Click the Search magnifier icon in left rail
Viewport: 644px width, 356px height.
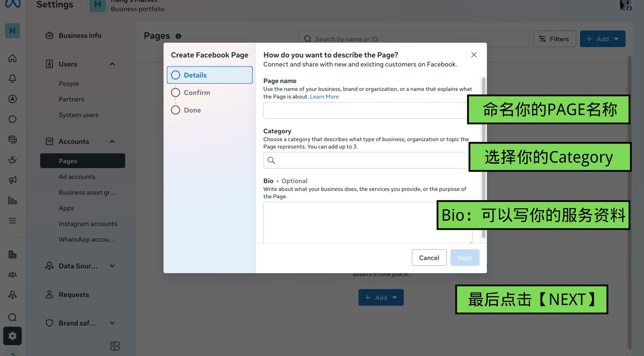(12, 317)
